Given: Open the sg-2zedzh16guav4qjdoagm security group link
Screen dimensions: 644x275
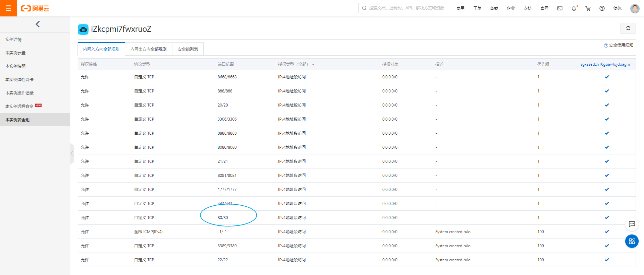Looking at the screenshot, I should click(605, 64).
